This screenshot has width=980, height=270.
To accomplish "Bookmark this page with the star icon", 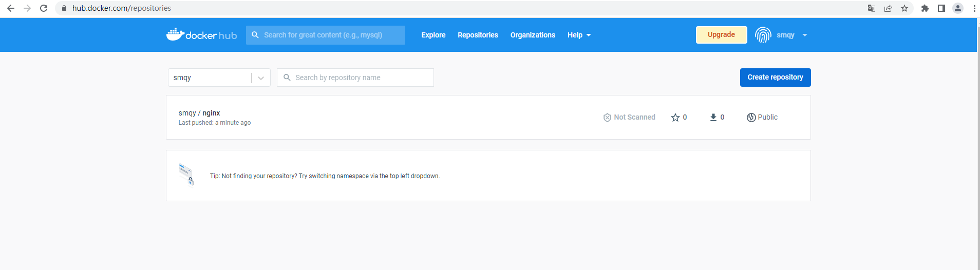I will point(904,8).
